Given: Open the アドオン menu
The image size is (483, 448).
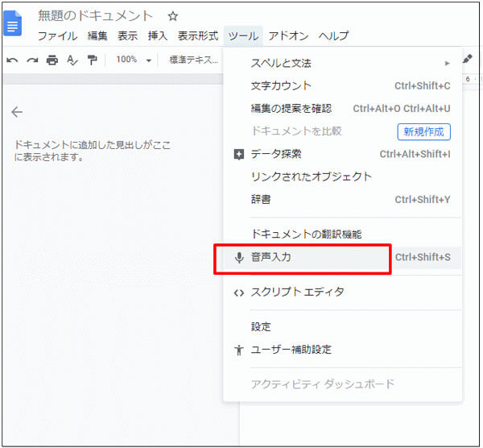Looking at the screenshot, I should 288,36.
